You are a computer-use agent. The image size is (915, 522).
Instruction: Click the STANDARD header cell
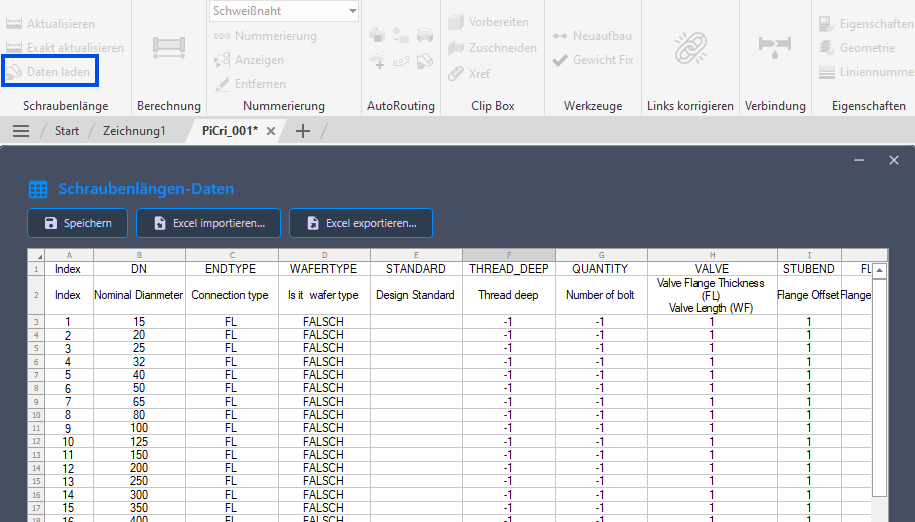(416, 269)
